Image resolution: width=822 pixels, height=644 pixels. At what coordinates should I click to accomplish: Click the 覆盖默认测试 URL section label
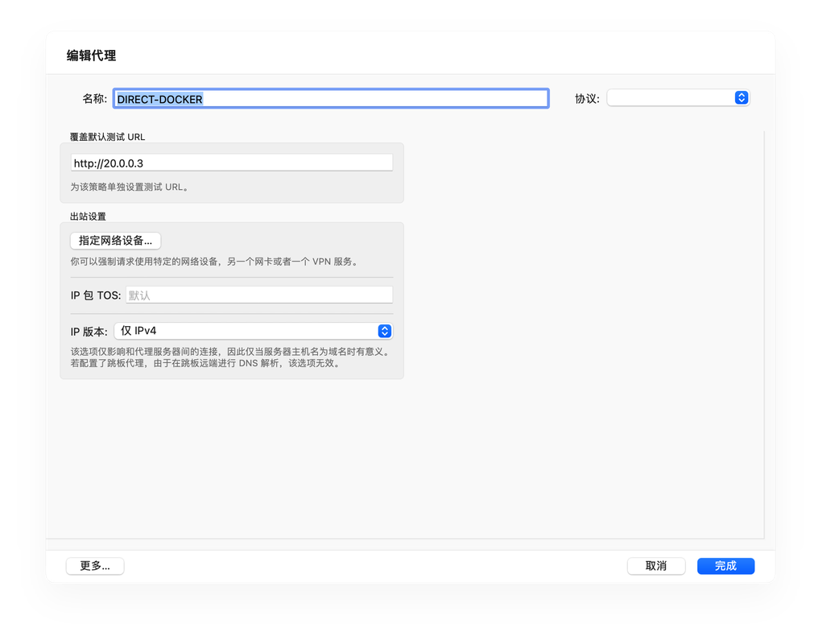coord(107,137)
